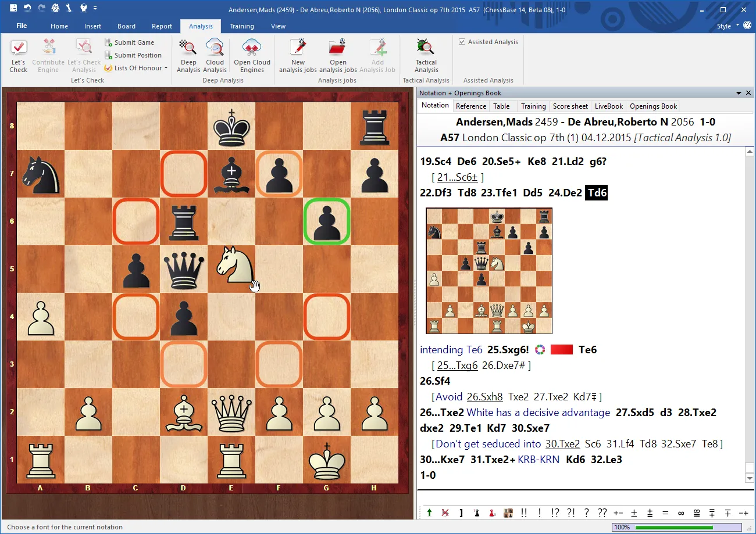Add the unclear ∞ evaluation symbol

tap(681, 513)
